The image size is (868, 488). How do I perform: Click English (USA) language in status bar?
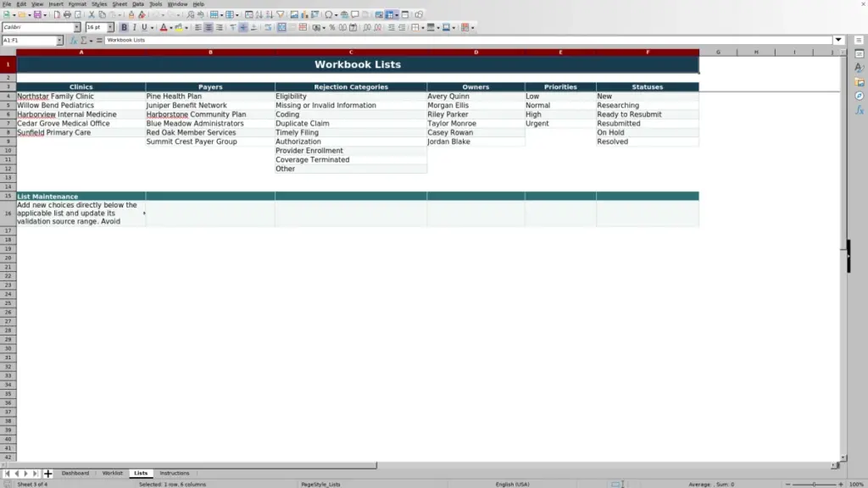pyautogui.click(x=513, y=485)
